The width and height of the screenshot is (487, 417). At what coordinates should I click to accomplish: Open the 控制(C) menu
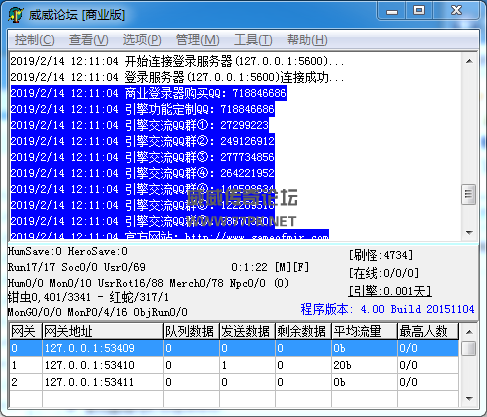(x=34, y=40)
